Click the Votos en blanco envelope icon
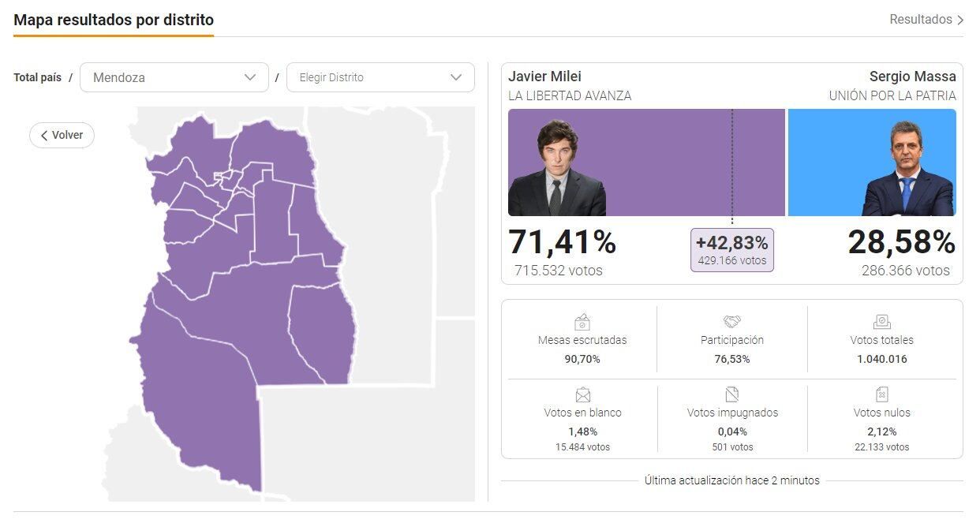The image size is (980, 523). [x=582, y=394]
